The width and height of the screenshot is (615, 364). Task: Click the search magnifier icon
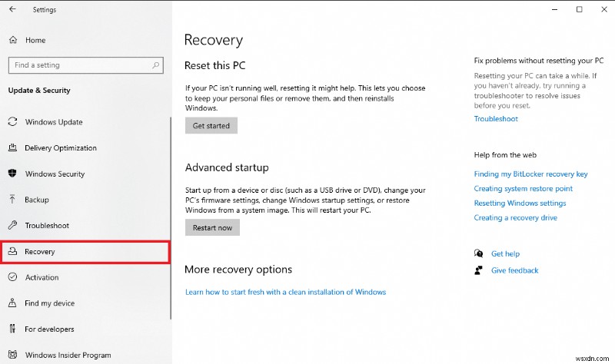coord(156,65)
